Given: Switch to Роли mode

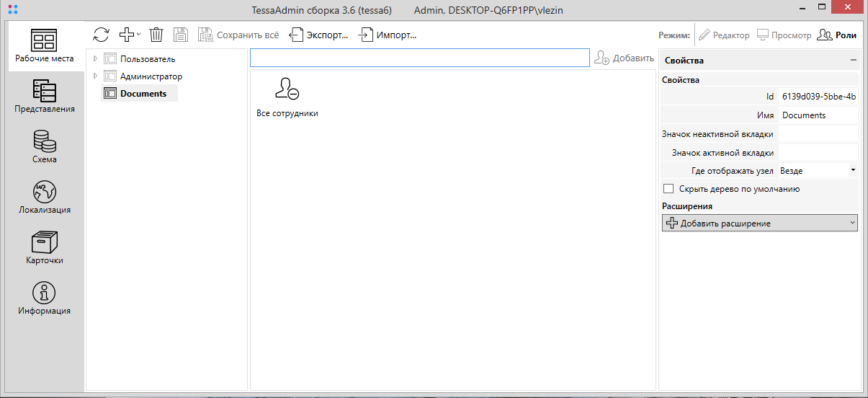Looking at the screenshot, I should coord(837,35).
